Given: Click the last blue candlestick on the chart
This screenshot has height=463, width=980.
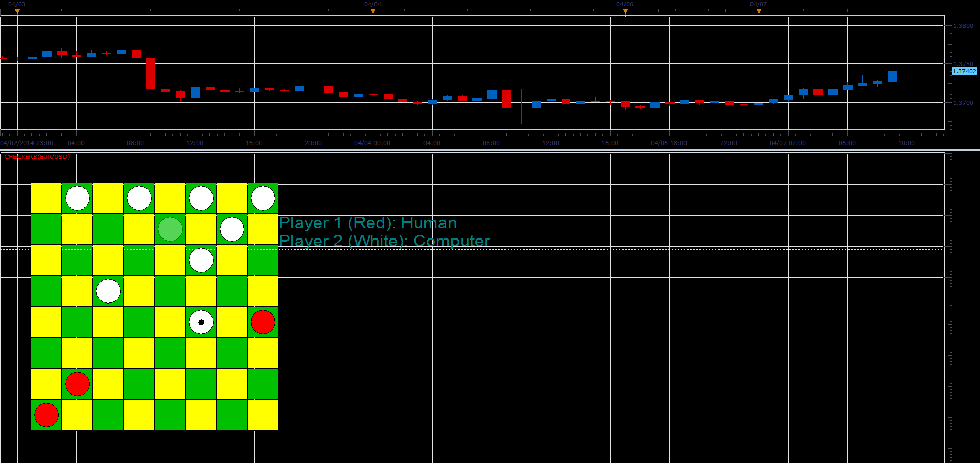Looking at the screenshot, I should (x=892, y=76).
